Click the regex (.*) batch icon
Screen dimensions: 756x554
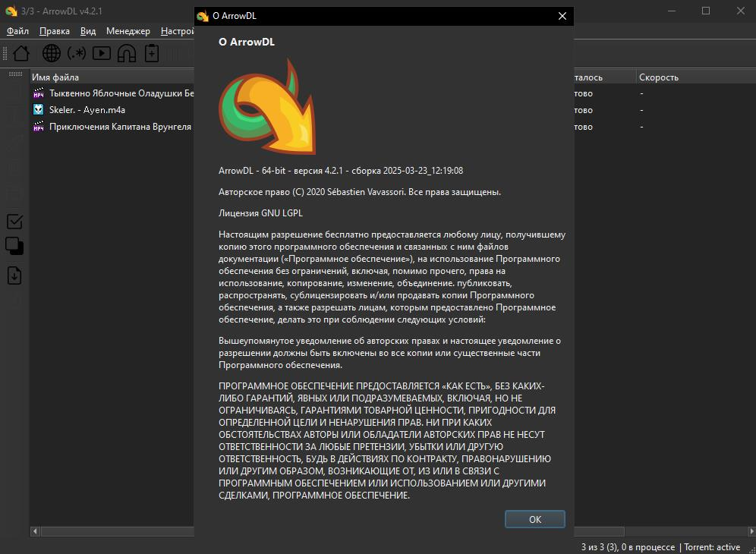[77, 53]
